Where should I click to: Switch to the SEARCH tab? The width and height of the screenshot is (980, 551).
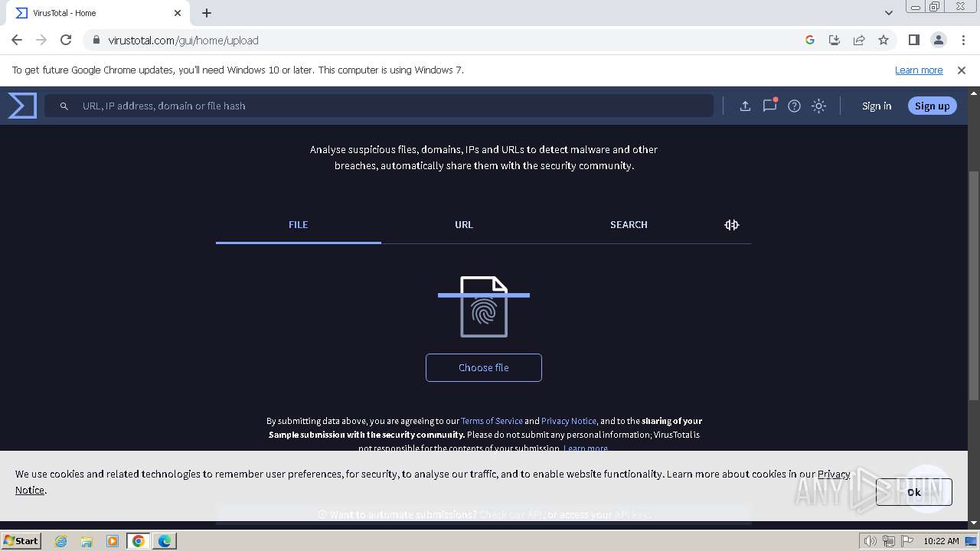click(x=629, y=224)
